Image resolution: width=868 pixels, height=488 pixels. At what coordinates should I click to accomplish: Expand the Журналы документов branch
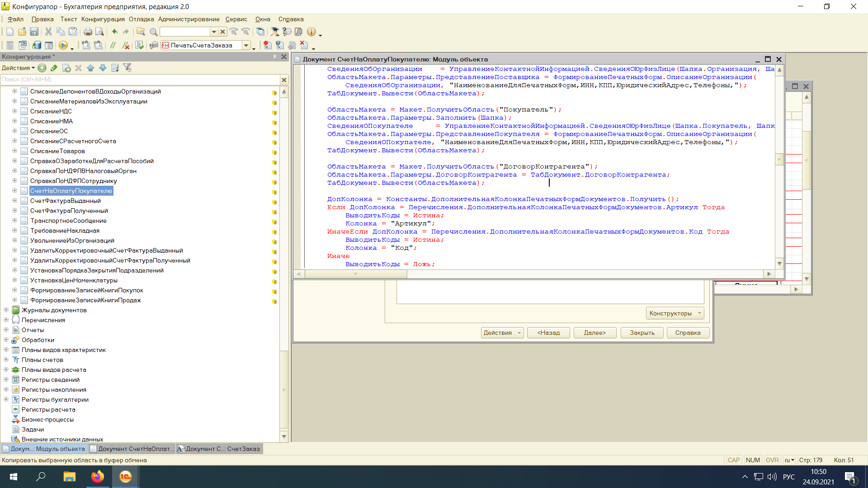pos(6,310)
